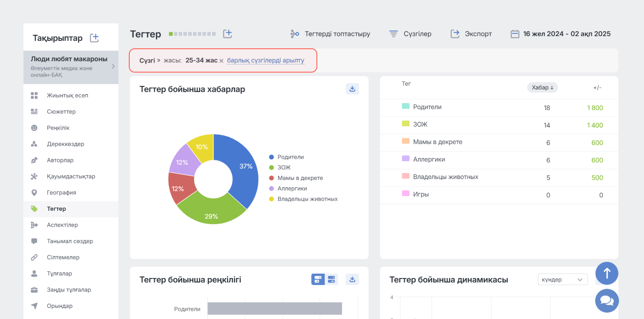
Task: Click the Заңды тұлғалар briefcase icon
Action: (x=34, y=290)
